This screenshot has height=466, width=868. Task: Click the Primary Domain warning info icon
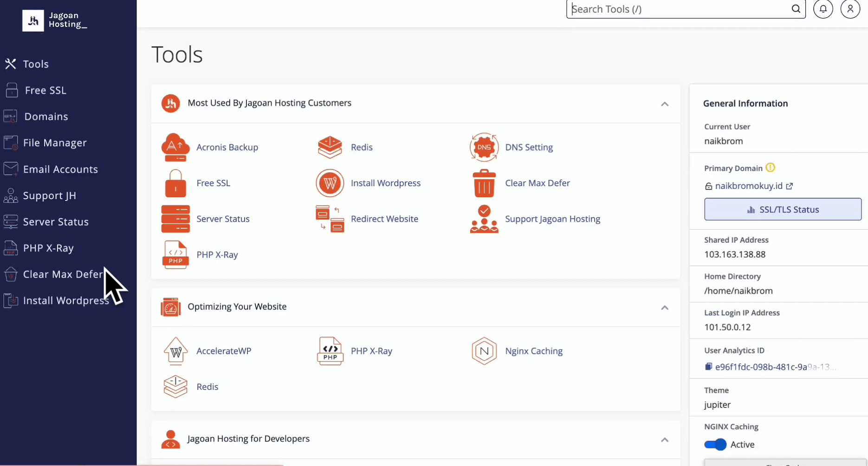point(770,168)
